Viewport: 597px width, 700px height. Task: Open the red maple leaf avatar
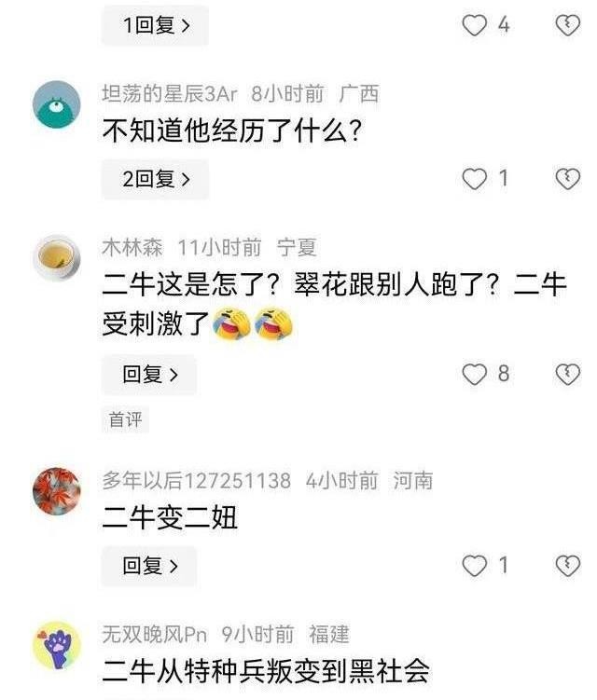tap(57, 491)
